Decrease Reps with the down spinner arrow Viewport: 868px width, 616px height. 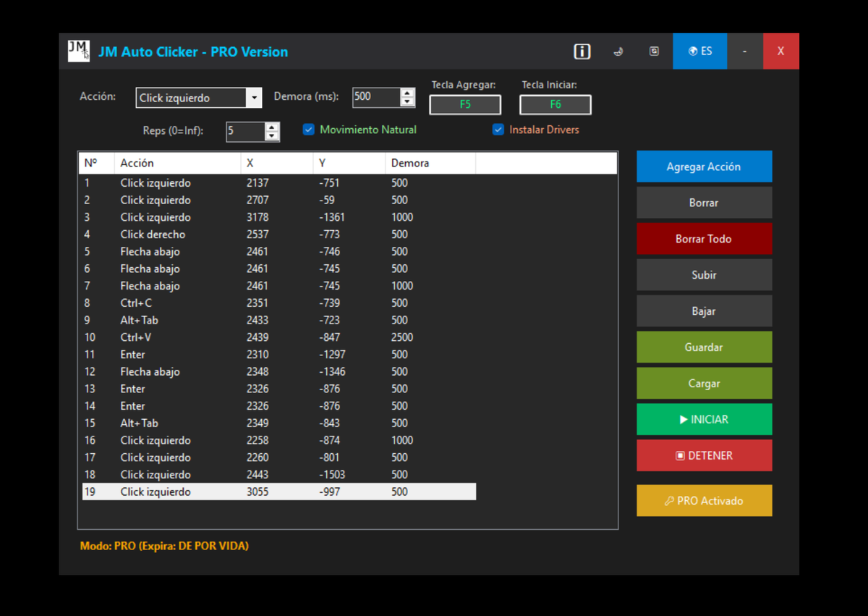(272, 136)
